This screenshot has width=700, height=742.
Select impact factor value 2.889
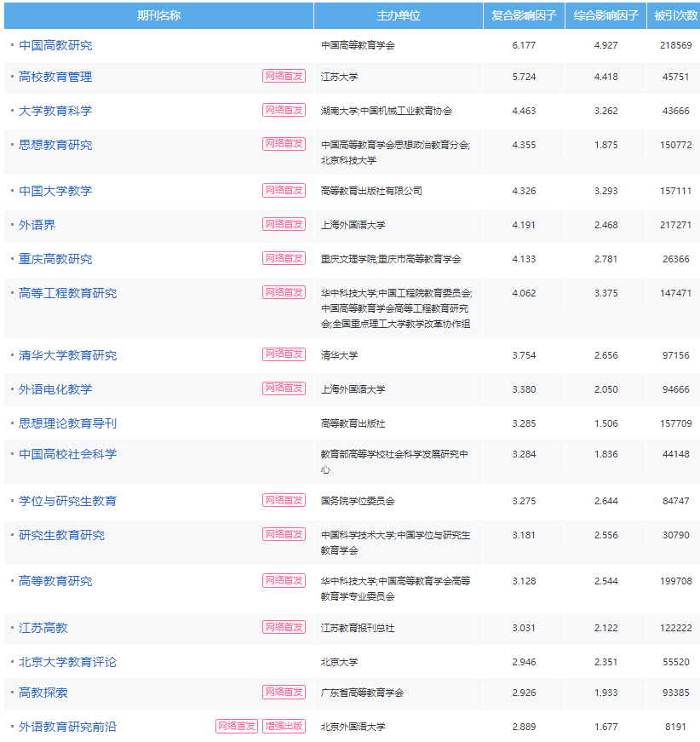tap(524, 727)
